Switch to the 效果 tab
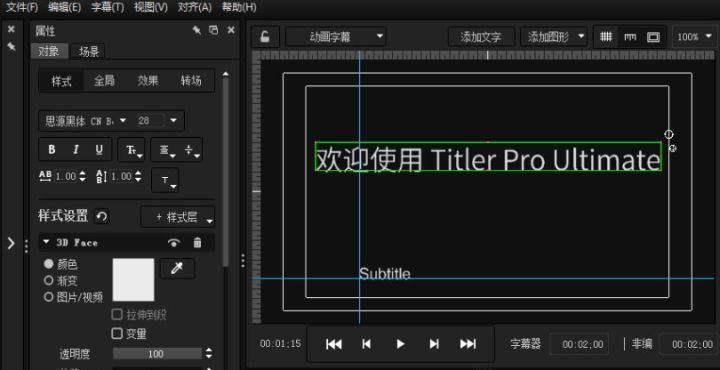Image resolution: width=720 pixels, height=370 pixels. [148, 81]
